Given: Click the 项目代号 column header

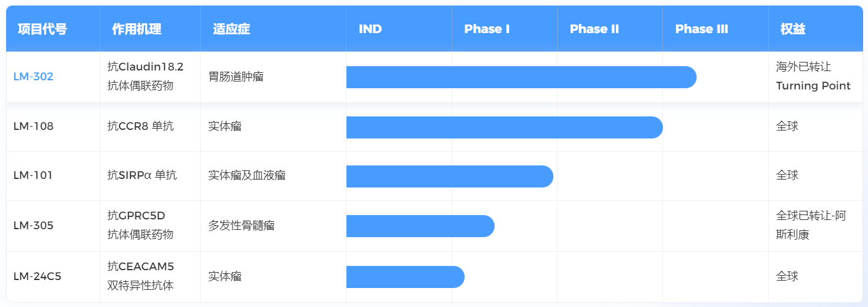Looking at the screenshot, I should click(42, 29).
